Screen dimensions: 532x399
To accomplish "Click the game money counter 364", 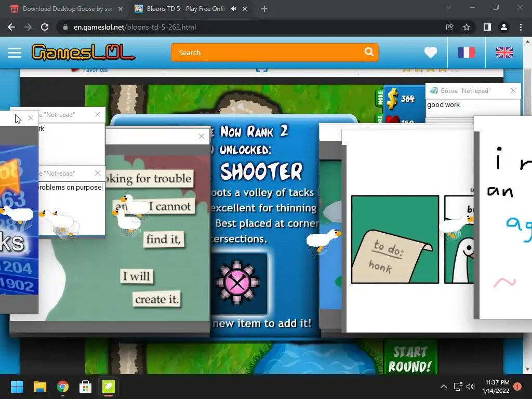I will tap(407, 99).
